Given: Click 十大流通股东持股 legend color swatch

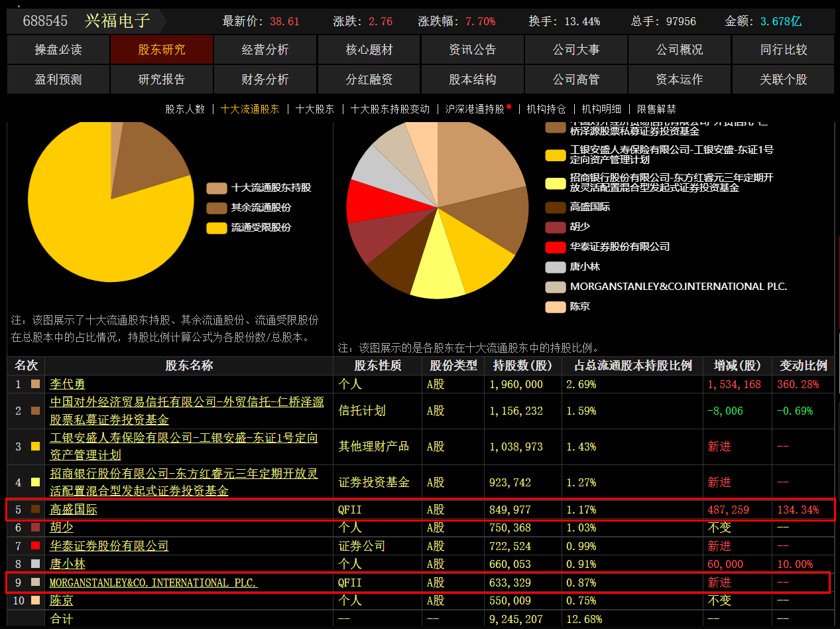Looking at the screenshot, I should point(216,188).
